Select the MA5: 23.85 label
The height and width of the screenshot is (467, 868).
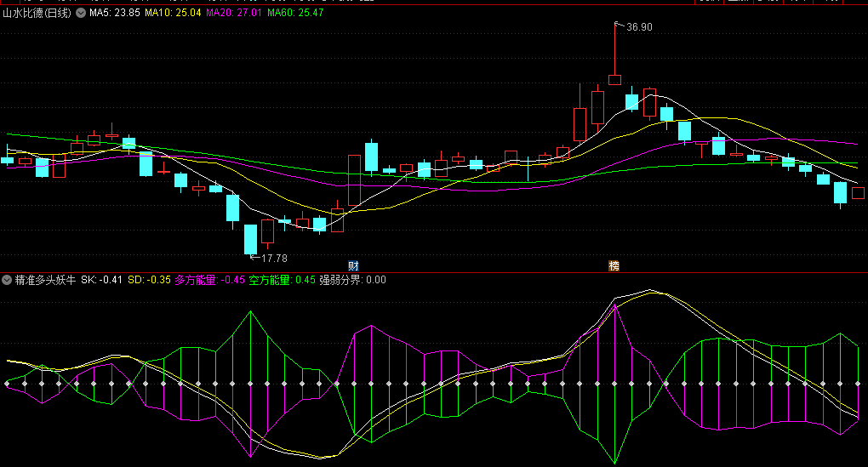(x=115, y=14)
